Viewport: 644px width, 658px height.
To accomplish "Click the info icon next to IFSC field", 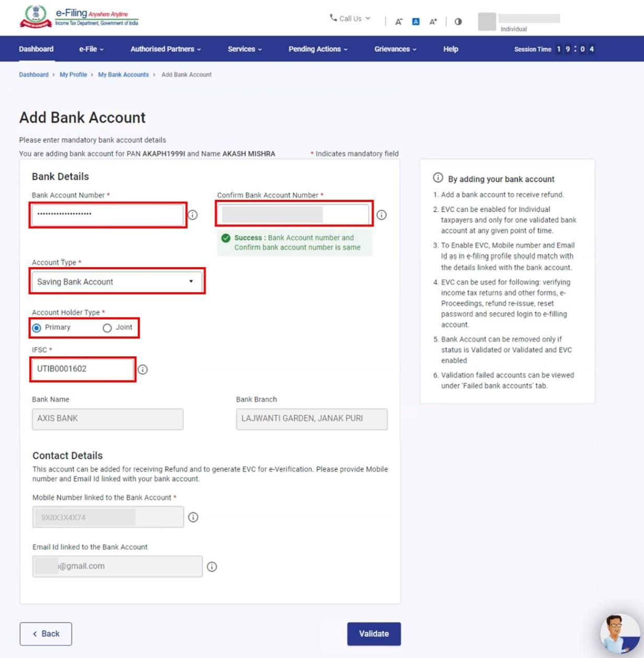I will [143, 369].
